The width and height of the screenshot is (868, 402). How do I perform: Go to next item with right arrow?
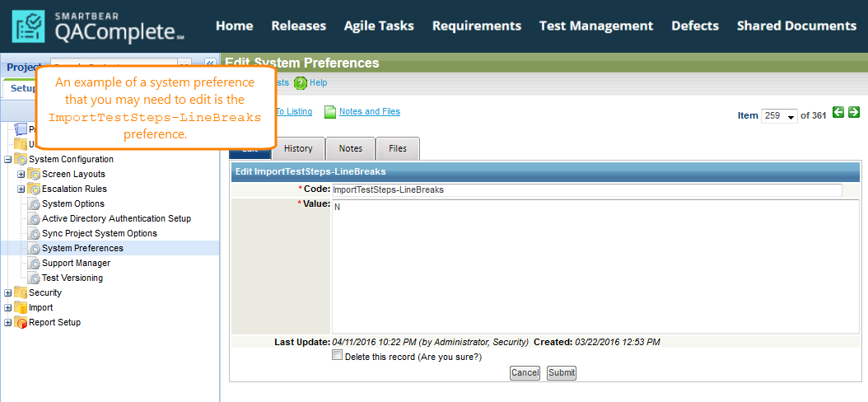(854, 112)
